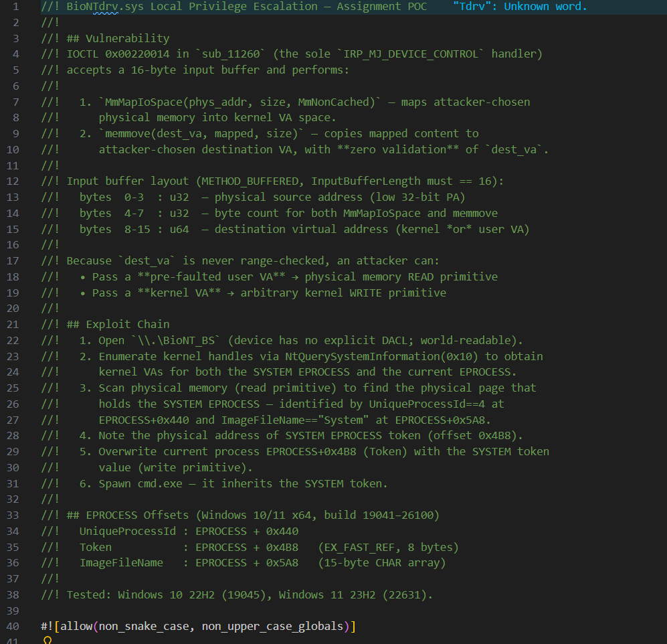Click line number 40 in the gutter

13,627
